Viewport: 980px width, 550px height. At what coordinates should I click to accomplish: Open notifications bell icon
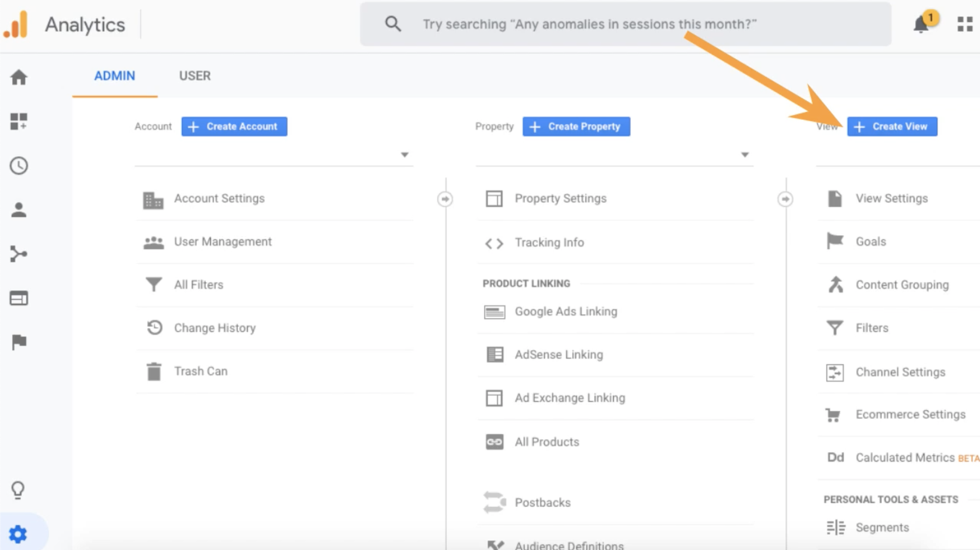pyautogui.click(x=921, y=24)
